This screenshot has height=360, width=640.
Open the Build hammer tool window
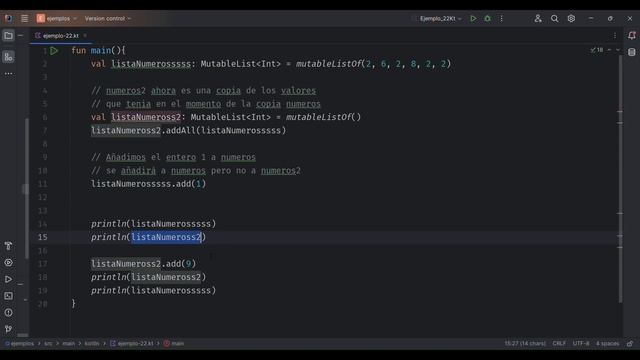(x=8, y=246)
